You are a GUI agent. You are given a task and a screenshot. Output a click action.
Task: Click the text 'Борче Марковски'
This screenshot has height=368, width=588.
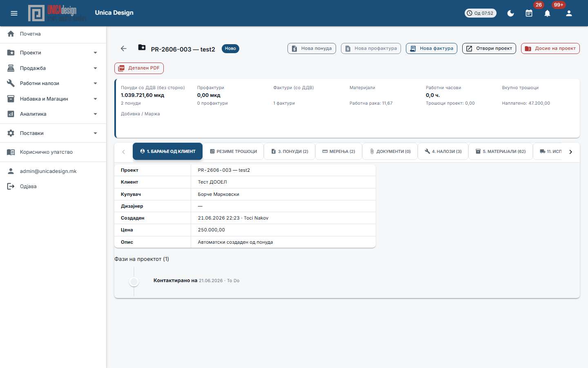click(x=218, y=194)
